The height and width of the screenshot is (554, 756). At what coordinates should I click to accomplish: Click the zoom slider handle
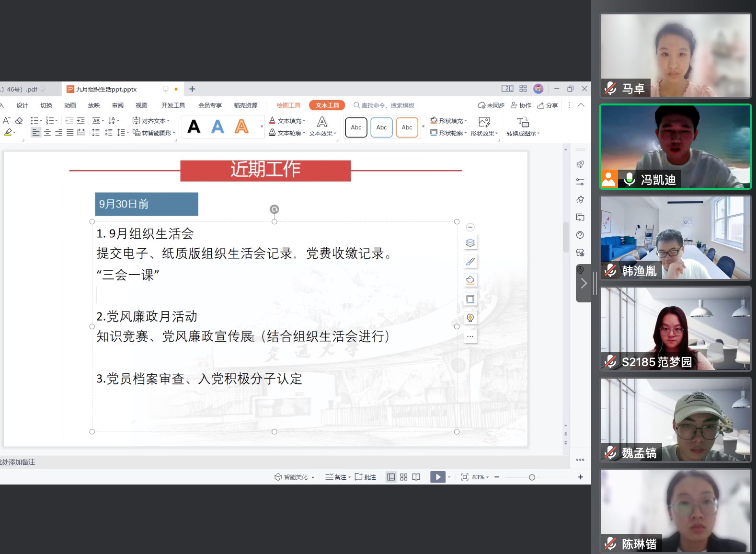point(532,477)
